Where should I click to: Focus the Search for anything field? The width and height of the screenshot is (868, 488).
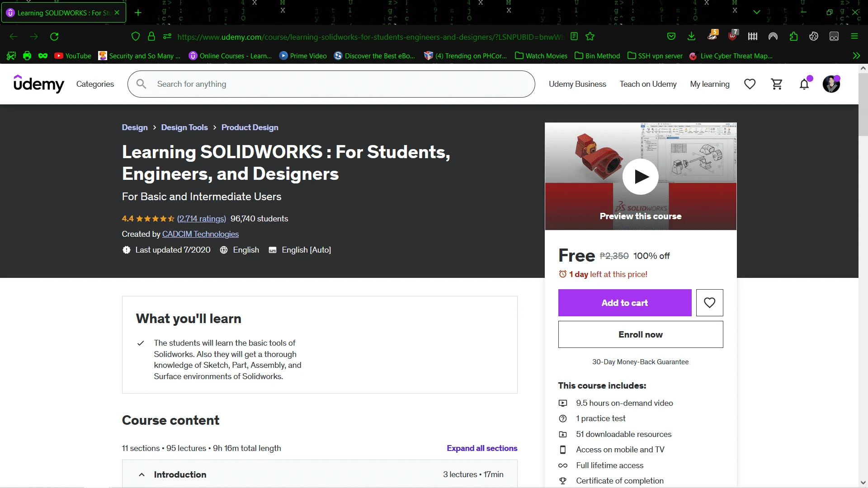coord(331,84)
